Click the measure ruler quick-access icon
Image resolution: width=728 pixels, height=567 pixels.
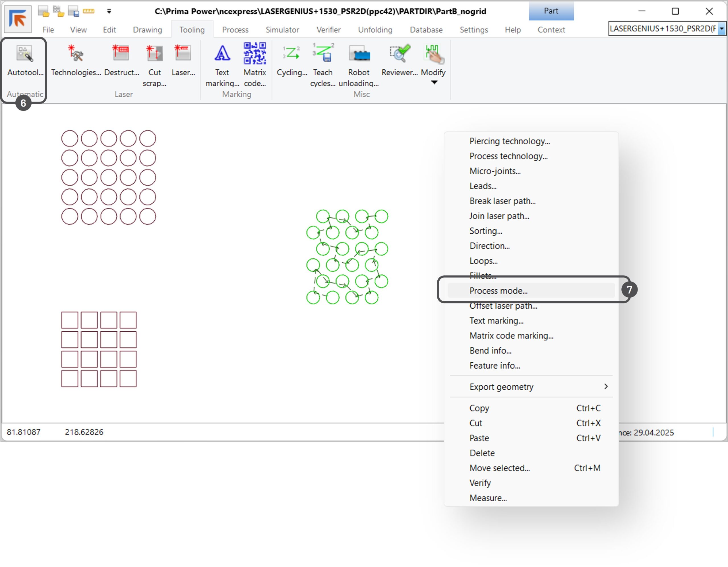pos(88,11)
